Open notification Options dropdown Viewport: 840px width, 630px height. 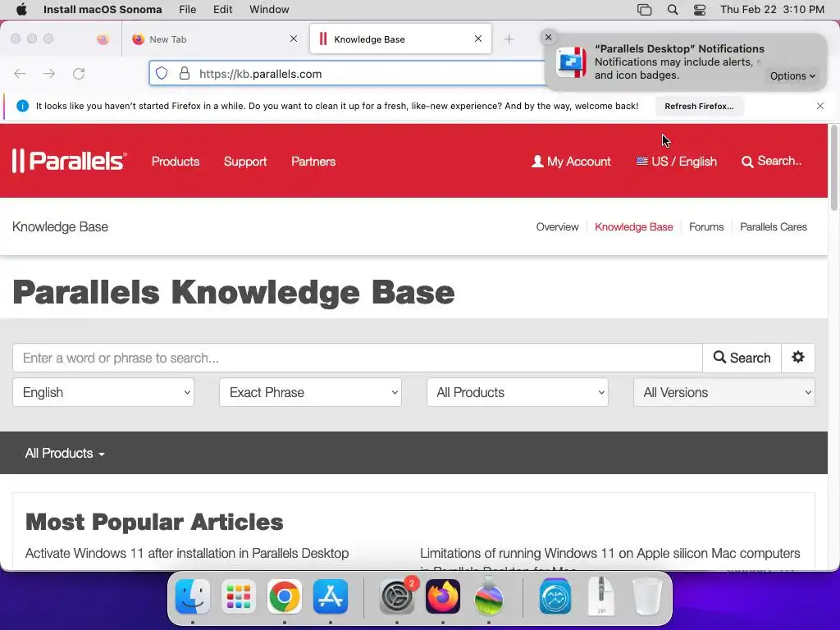(x=792, y=76)
